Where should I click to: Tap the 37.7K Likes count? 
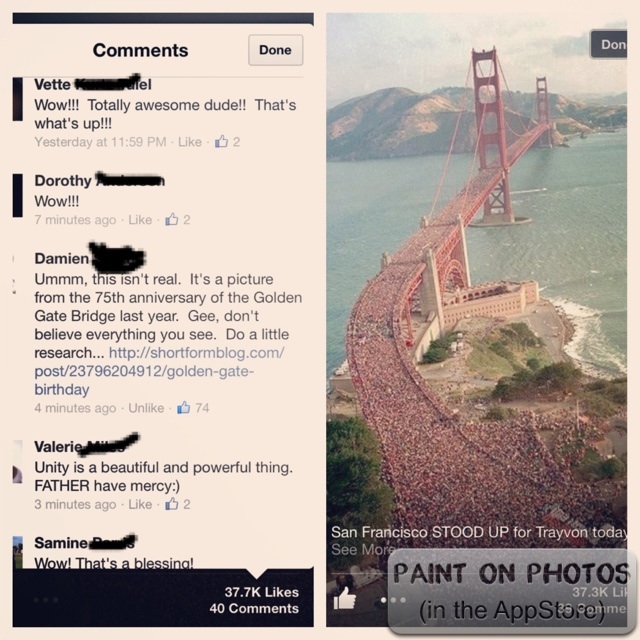coord(262,592)
